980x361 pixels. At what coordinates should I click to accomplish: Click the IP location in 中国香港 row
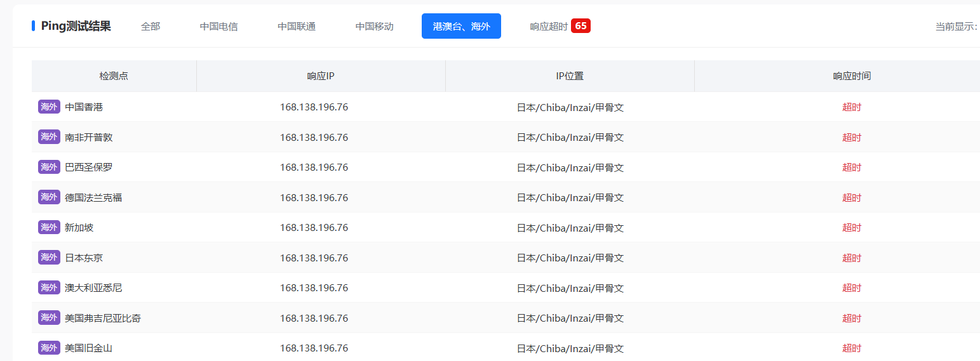coord(570,107)
